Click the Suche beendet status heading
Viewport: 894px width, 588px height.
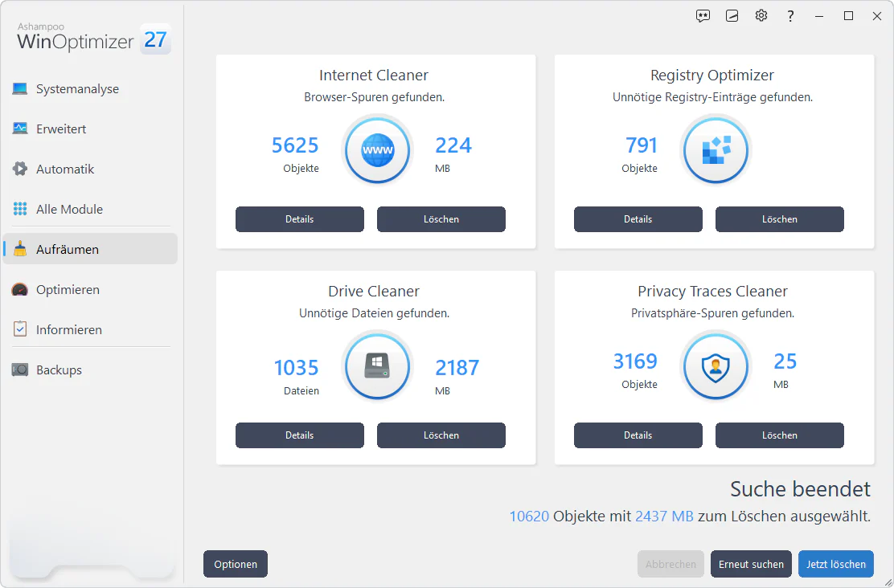coord(801,489)
